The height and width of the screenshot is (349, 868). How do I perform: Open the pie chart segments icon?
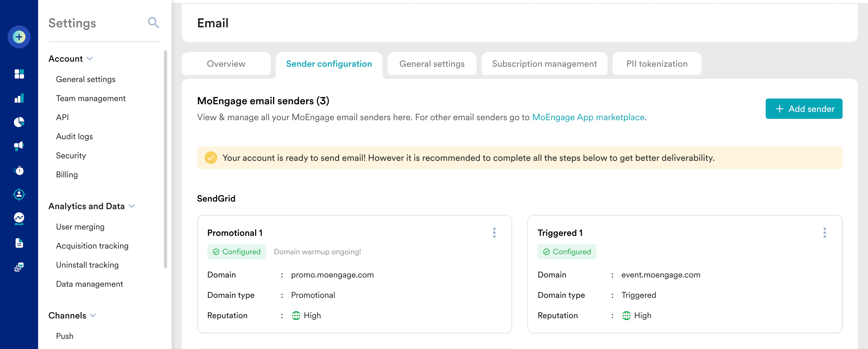[x=19, y=122]
